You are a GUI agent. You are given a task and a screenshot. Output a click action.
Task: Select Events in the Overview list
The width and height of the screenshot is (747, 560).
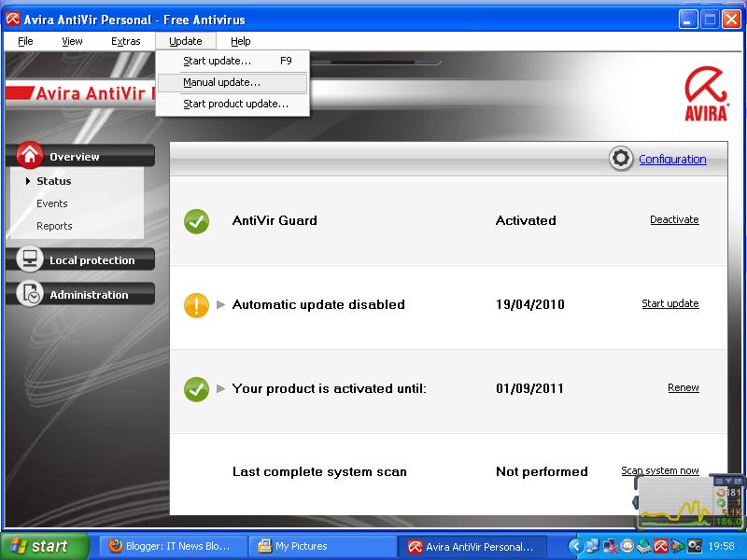(x=52, y=203)
